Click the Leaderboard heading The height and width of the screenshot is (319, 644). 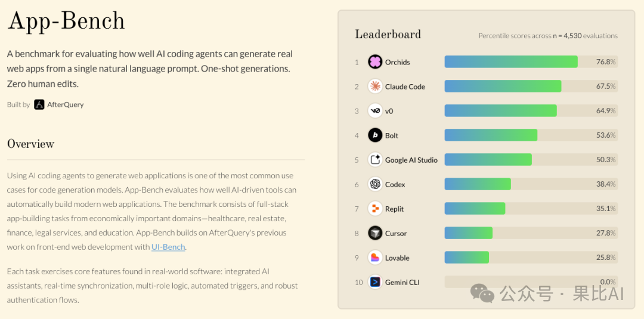(388, 35)
